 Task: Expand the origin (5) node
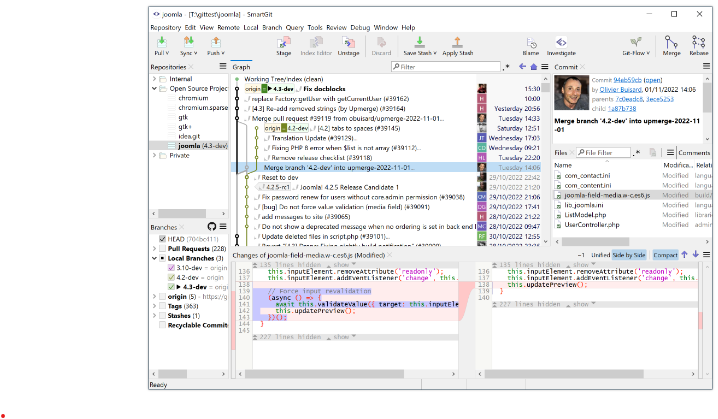[x=154, y=297]
